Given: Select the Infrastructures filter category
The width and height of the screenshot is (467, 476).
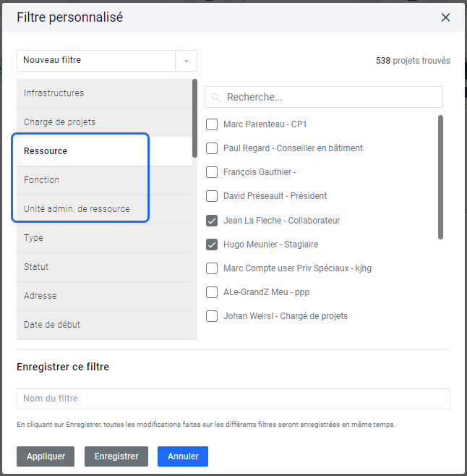Looking at the screenshot, I should [104, 93].
